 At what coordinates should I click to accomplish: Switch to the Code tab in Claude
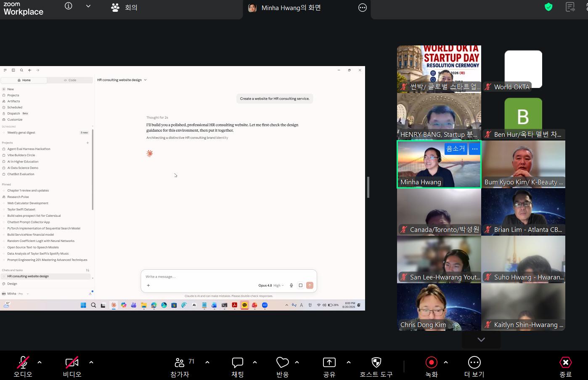(70, 80)
